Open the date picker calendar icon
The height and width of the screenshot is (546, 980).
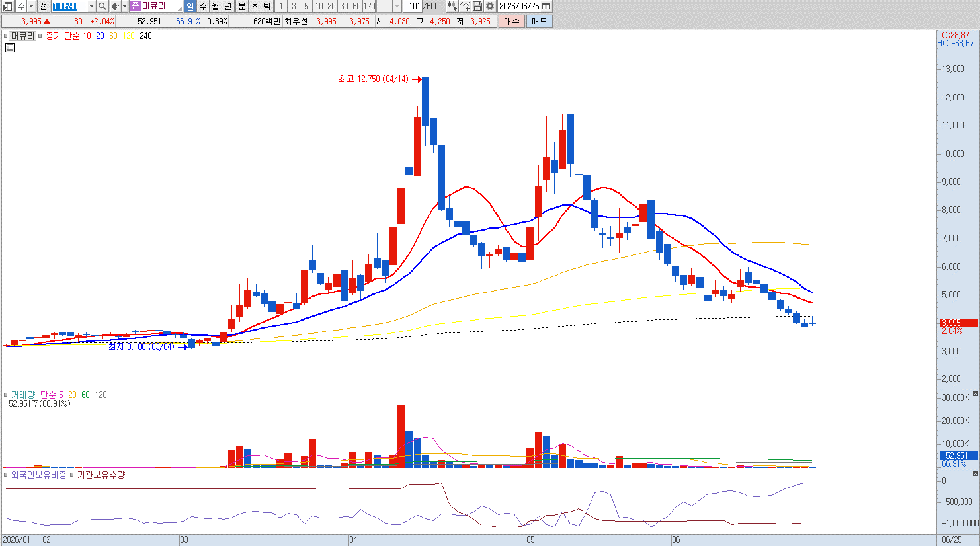tap(546, 6)
